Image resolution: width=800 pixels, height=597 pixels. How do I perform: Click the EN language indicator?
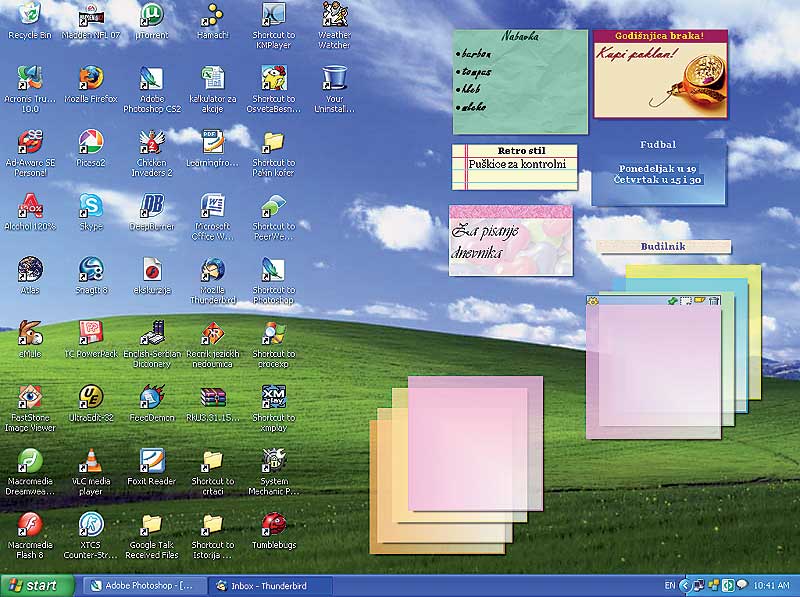[x=670, y=585]
